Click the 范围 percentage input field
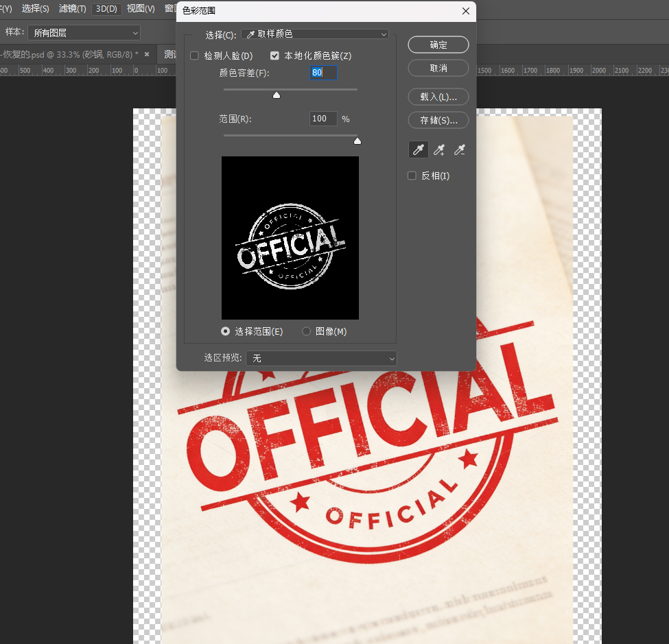The width and height of the screenshot is (669, 644). tap(323, 119)
